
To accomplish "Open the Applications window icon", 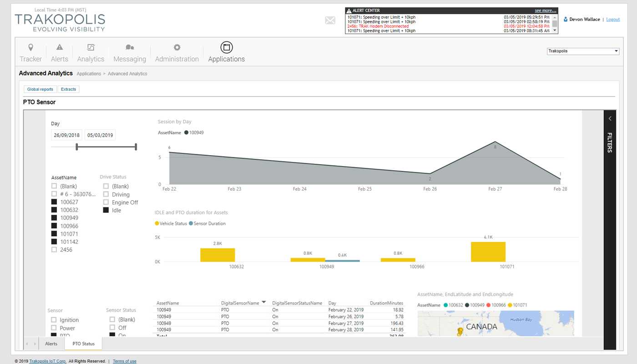I will point(227,47).
